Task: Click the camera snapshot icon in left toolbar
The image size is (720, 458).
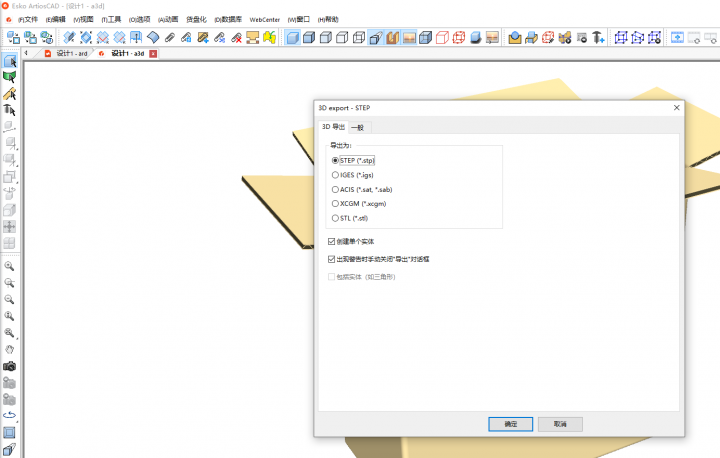Action: [9, 366]
